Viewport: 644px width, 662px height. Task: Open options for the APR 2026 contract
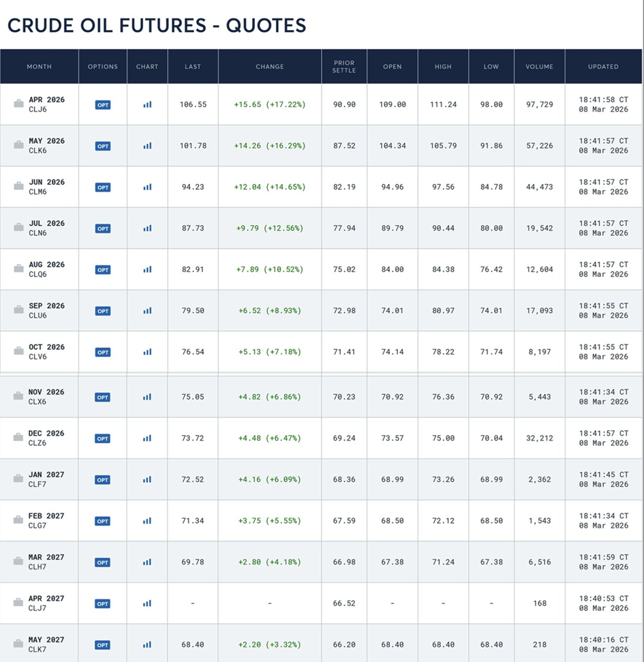[103, 105]
